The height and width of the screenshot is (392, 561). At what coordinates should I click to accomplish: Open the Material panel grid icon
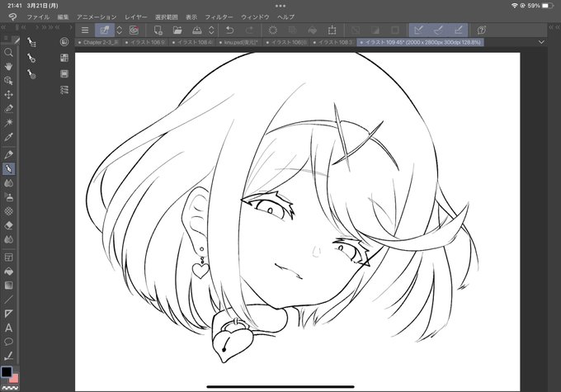click(64, 58)
